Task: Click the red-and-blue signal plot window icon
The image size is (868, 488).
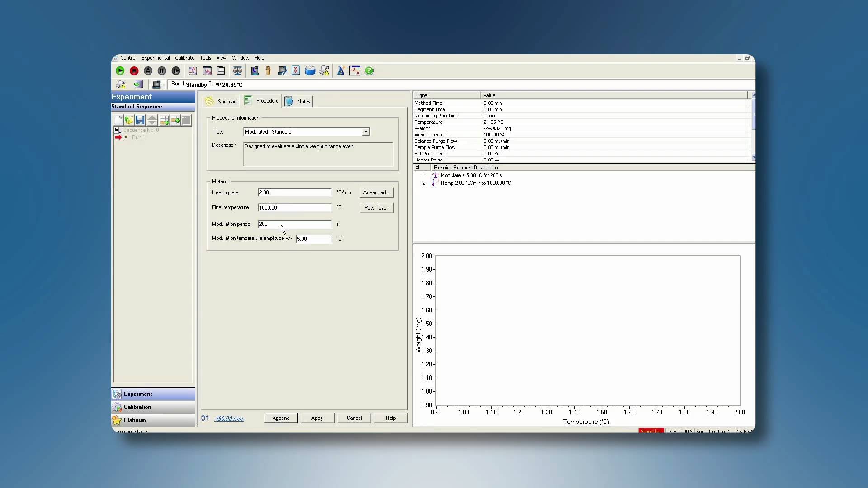Action: pyautogui.click(x=354, y=71)
